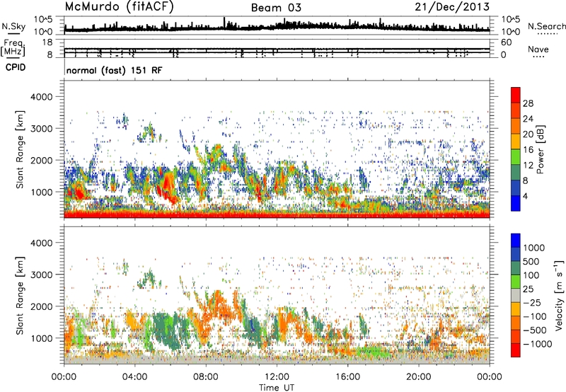Image resolution: width=566 pixels, height=392 pixels.
Task: Click the gray low-velocity band in the velocity panel
Action: tap(277, 359)
